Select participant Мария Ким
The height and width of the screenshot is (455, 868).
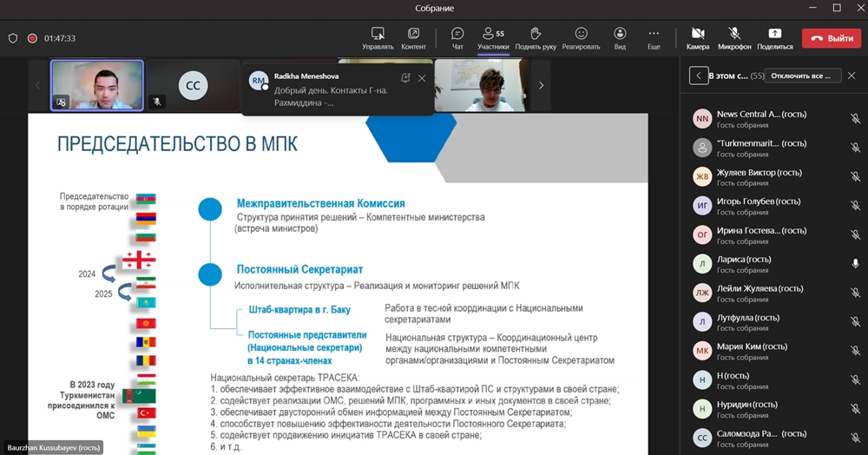coord(774,351)
